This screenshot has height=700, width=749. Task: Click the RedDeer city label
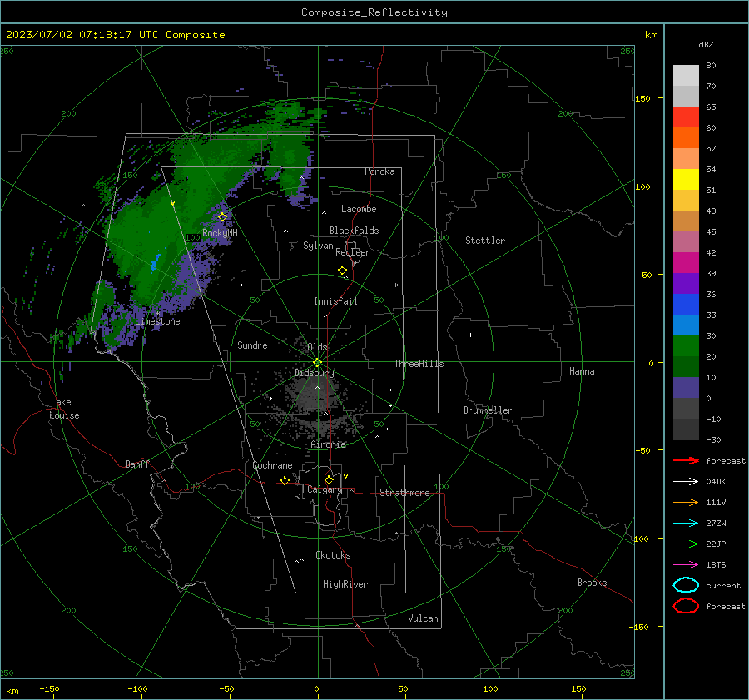(353, 252)
